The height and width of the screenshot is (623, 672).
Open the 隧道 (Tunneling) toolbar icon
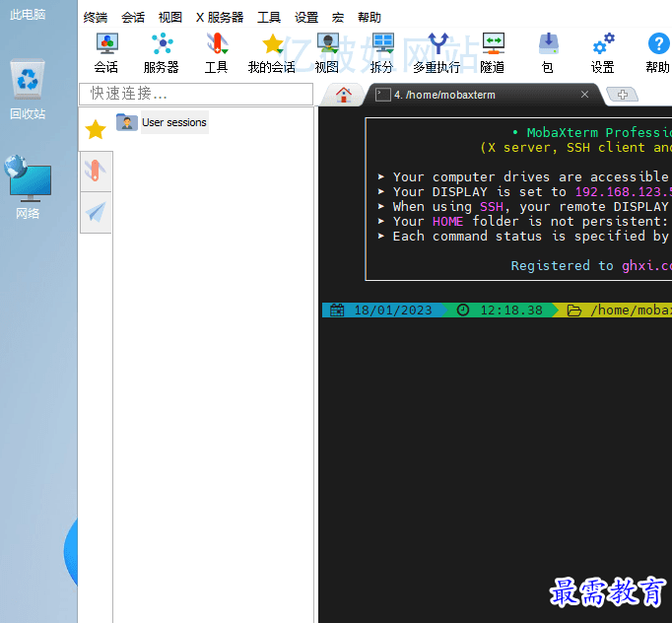tap(493, 53)
